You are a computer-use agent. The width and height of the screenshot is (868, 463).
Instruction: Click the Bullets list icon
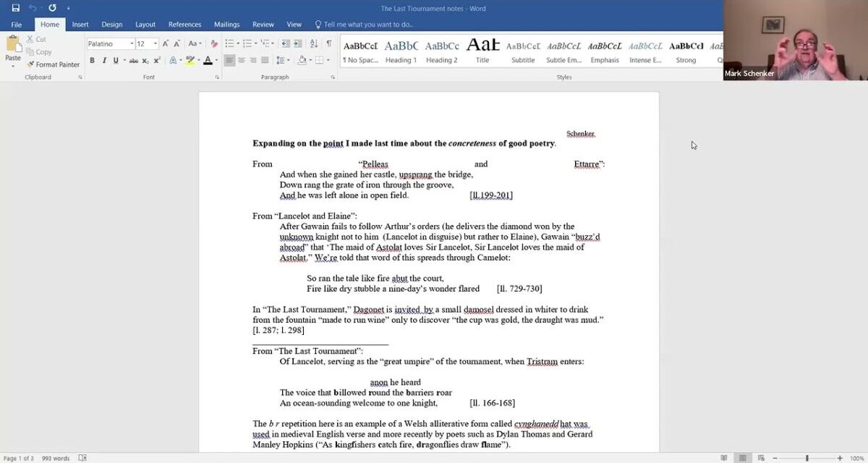(x=231, y=43)
